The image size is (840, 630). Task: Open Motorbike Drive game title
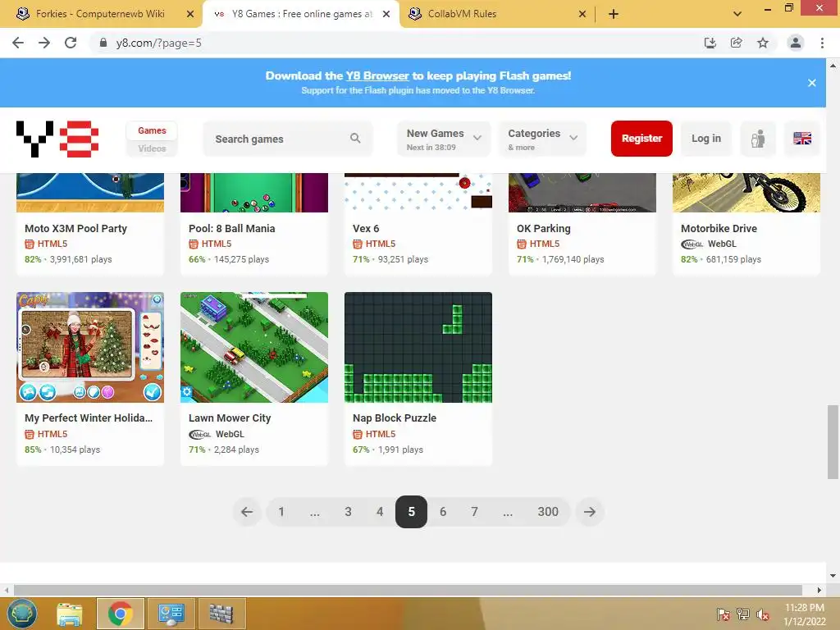pos(719,228)
